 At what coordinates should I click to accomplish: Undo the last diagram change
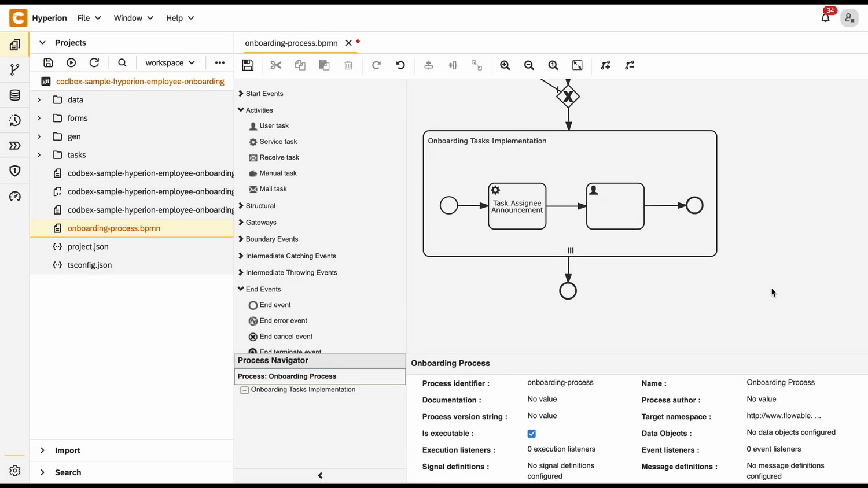point(400,65)
